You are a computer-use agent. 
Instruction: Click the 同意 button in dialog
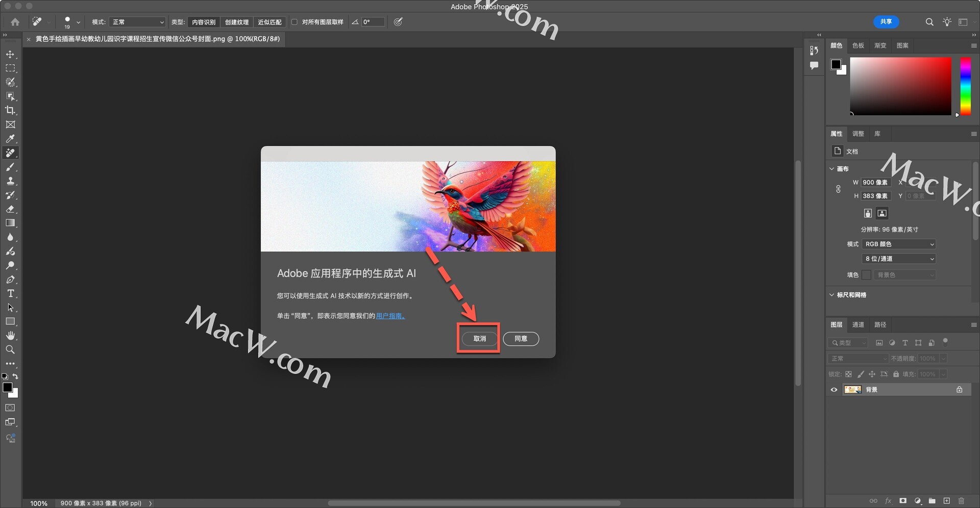521,339
